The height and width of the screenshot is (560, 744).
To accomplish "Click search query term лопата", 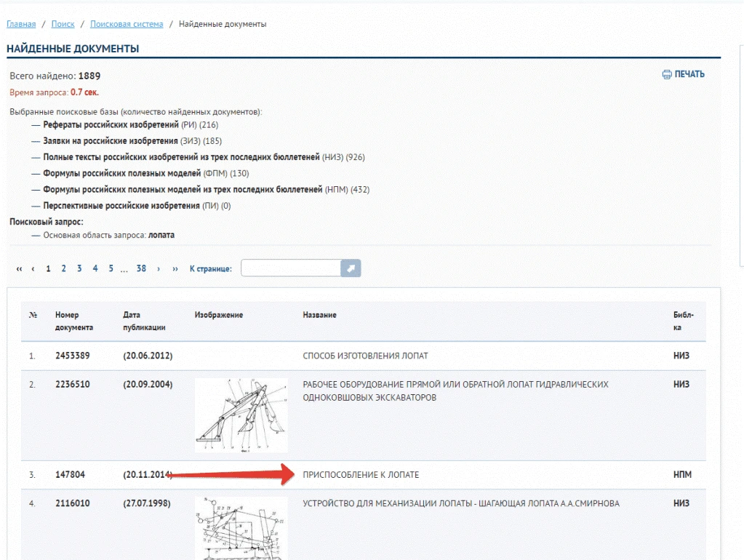I will (x=161, y=235).
